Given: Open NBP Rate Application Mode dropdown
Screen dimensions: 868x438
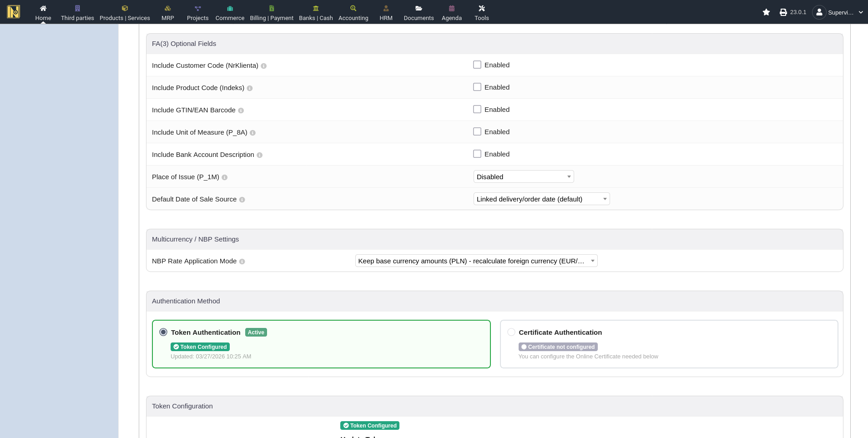Looking at the screenshot, I should pos(476,261).
